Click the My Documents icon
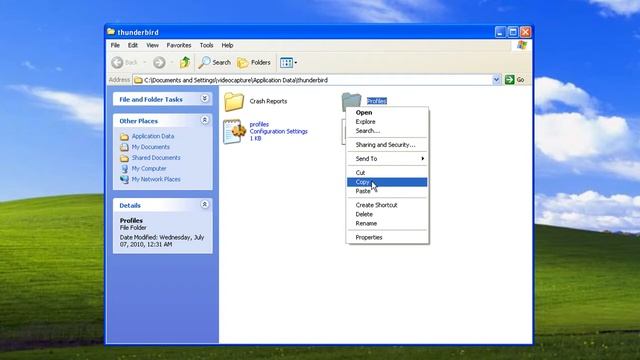Screen dimensions: 640x360 (x=124, y=147)
